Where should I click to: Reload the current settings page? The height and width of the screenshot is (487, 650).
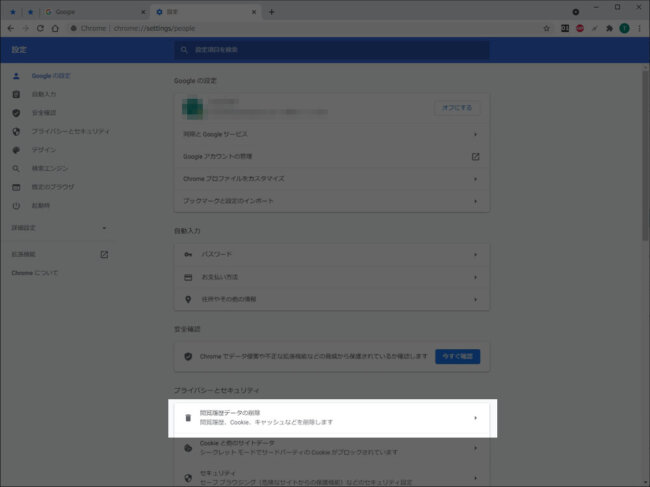40,28
